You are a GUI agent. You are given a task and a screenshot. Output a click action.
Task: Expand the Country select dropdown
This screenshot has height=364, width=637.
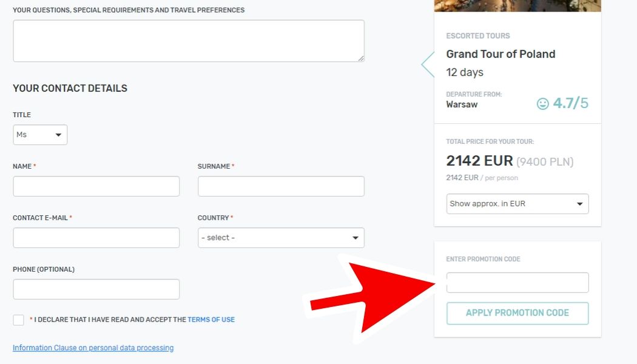(x=281, y=238)
